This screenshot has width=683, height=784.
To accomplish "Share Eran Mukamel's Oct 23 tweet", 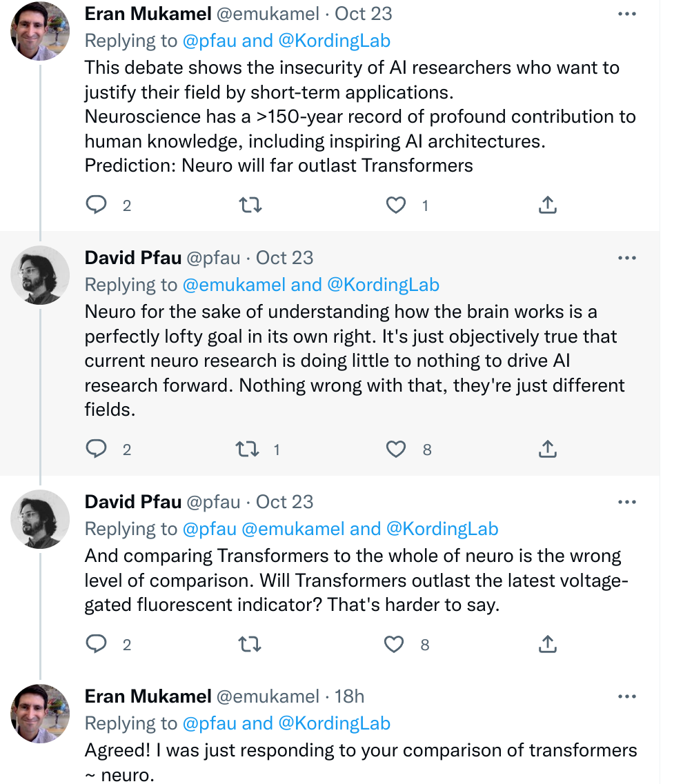I will coord(547,205).
